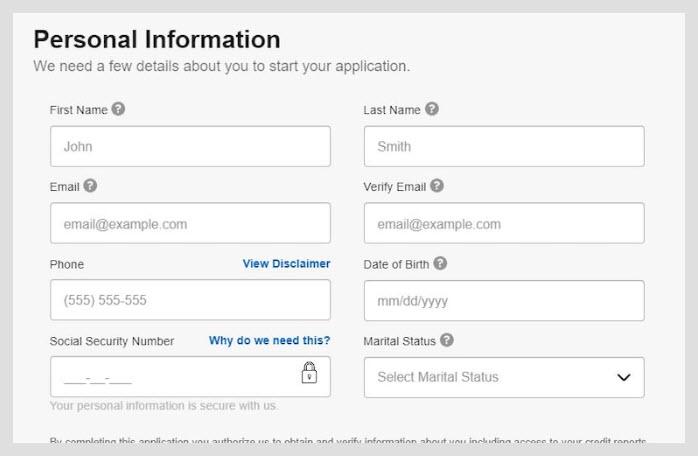This screenshot has height=456, width=698.
Task: Click the Last Name help icon
Action: pyautogui.click(x=431, y=109)
